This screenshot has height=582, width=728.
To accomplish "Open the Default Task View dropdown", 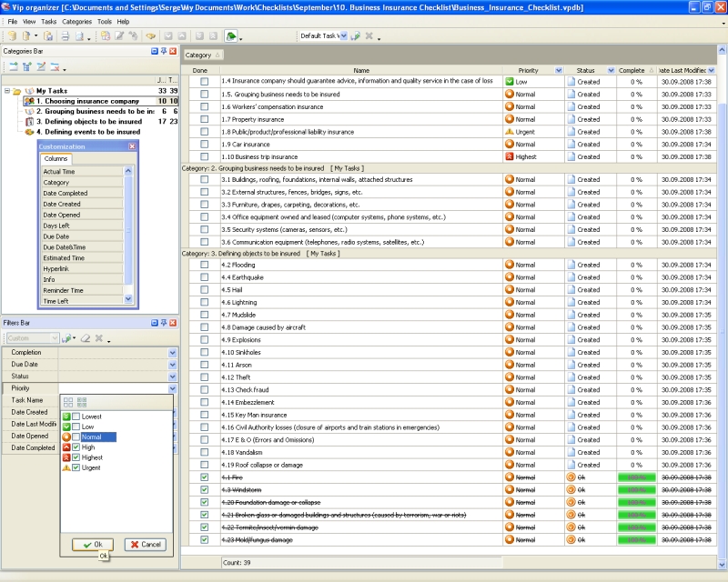I will coord(343,36).
